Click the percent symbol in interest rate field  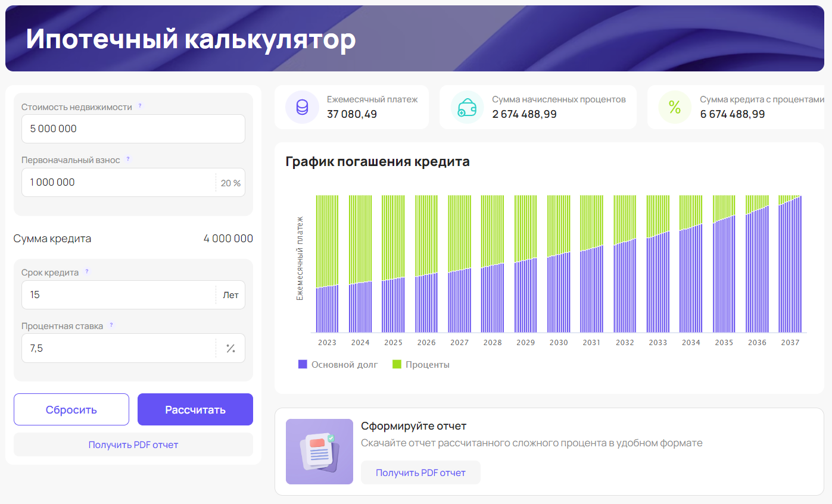(x=230, y=349)
